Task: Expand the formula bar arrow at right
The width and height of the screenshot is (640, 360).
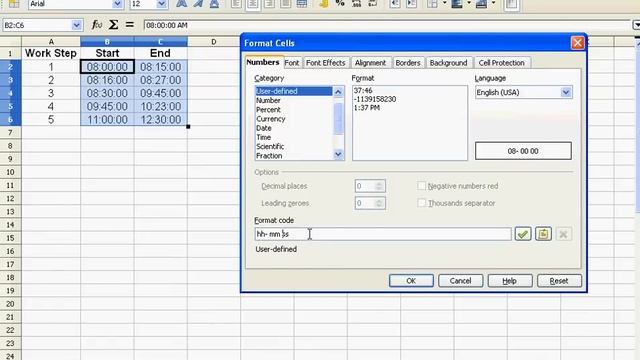Action: point(636,25)
